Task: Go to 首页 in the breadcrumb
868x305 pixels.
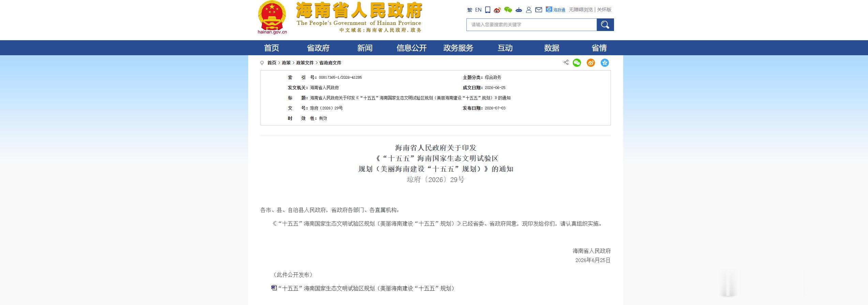Action: coord(272,63)
